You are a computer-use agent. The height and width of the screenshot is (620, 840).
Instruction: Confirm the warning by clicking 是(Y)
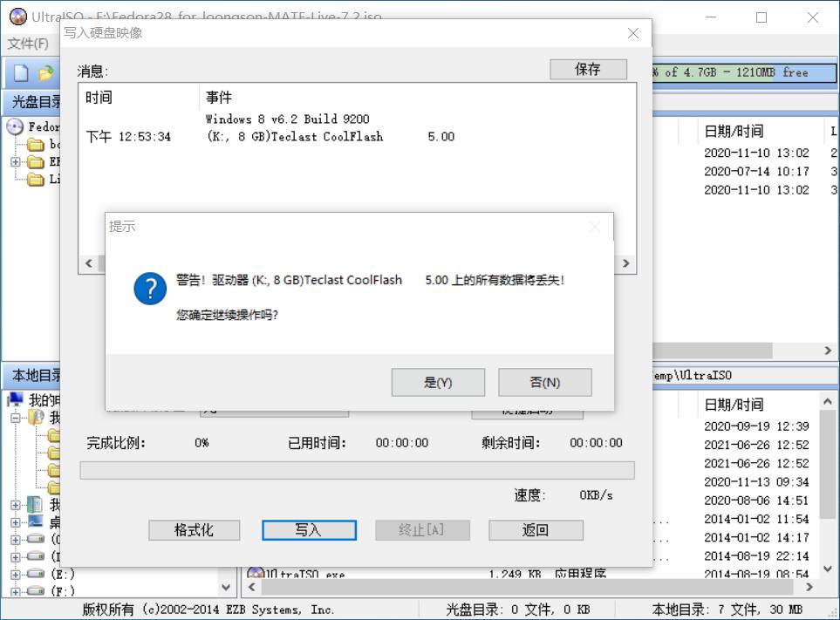click(438, 382)
